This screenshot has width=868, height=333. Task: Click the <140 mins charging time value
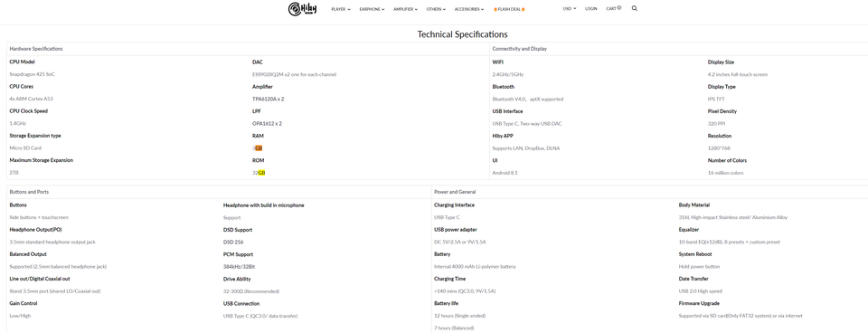point(465,290)
